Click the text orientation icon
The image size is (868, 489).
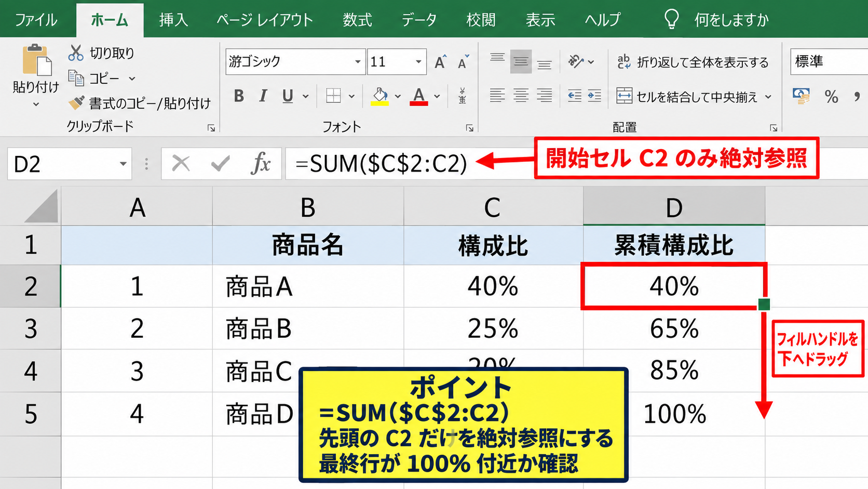576,62
